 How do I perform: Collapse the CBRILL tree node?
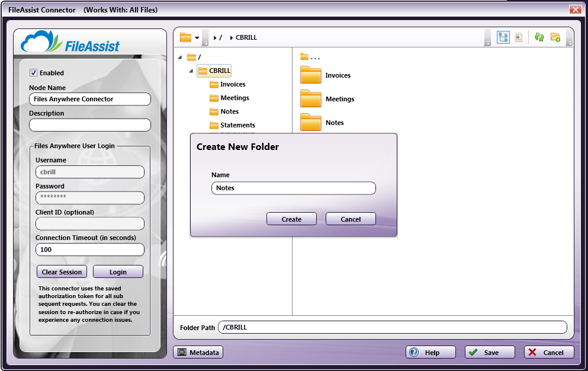[x=191, y=71]
